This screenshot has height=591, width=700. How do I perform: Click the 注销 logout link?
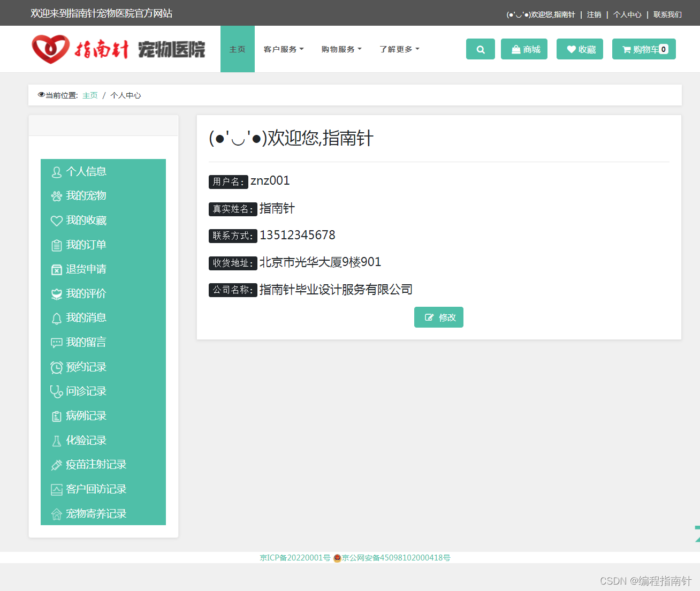(x=594, y=14)
